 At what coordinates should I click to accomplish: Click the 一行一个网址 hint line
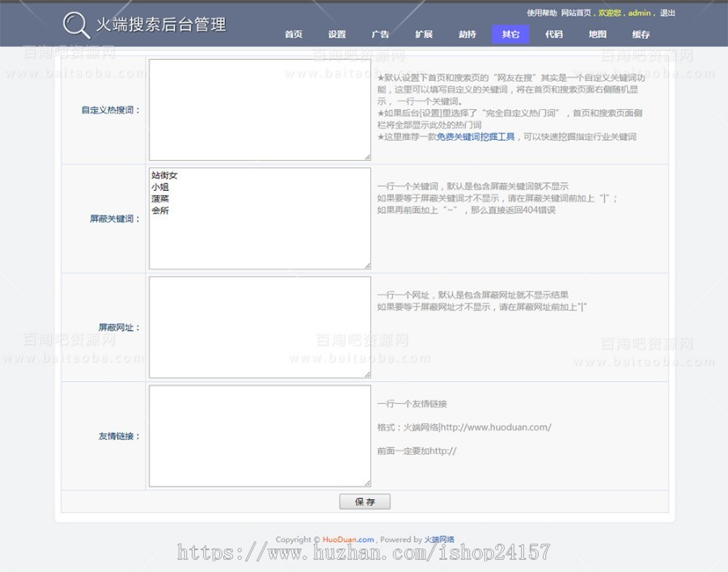click(472, 294)
